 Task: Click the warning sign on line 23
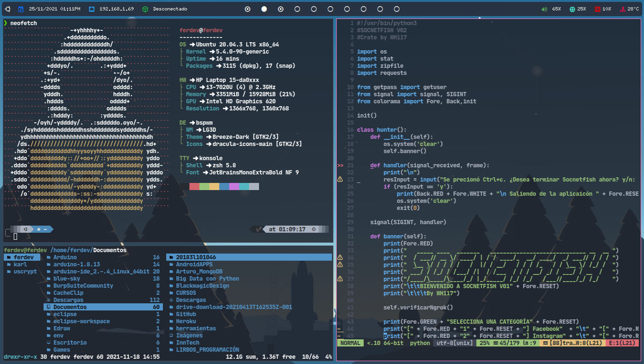click(x=340, y=180)
